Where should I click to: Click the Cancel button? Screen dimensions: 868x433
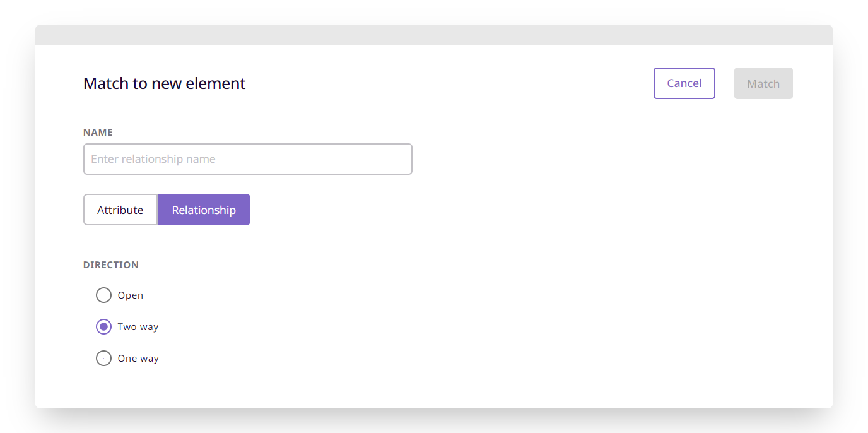(x=684, y=83)
